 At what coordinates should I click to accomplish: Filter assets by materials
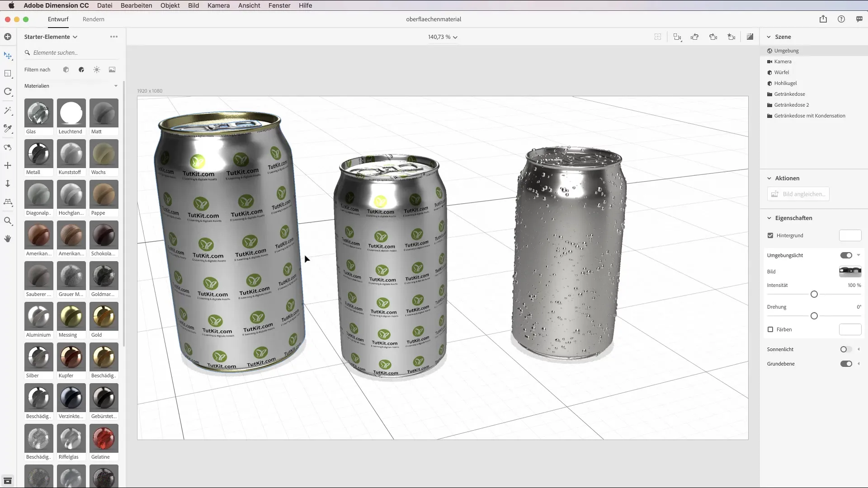[81, 70]
